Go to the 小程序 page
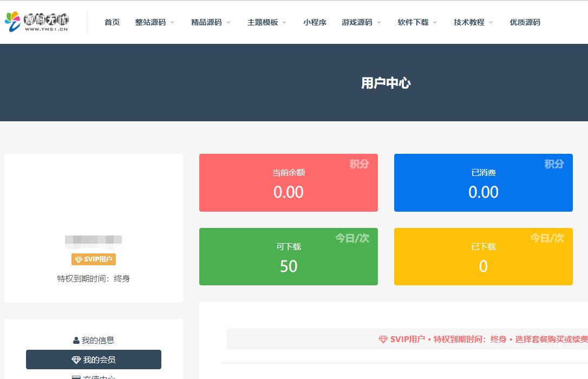Image resolution: width=588 pixels, height=379 pixels. [x=315, y=23]
